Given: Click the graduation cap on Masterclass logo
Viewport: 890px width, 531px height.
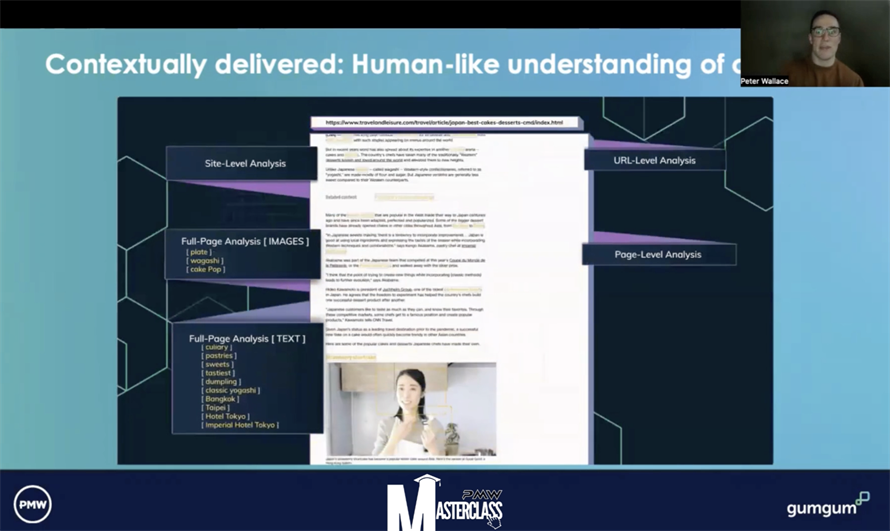Looking at the screenshot, I should 427,483.
